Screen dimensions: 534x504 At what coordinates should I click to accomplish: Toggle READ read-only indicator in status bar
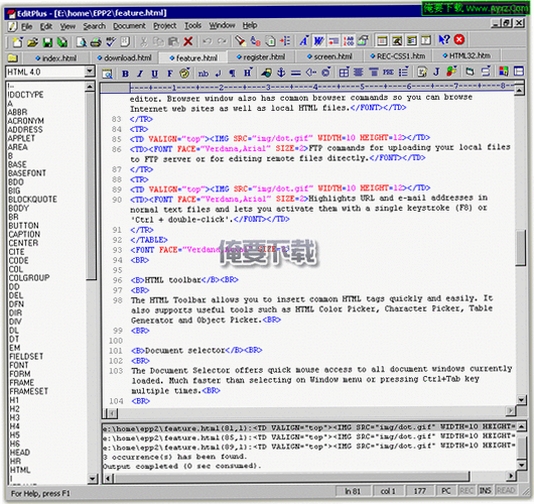[506, 490]
